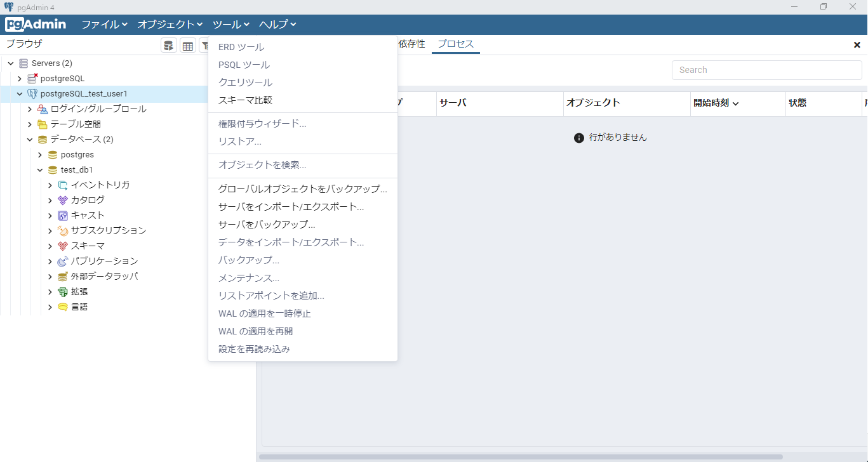Viewport: 868px width, 462px height.
Task: Choose クエリツール from the menu
Action: (303, 82)
